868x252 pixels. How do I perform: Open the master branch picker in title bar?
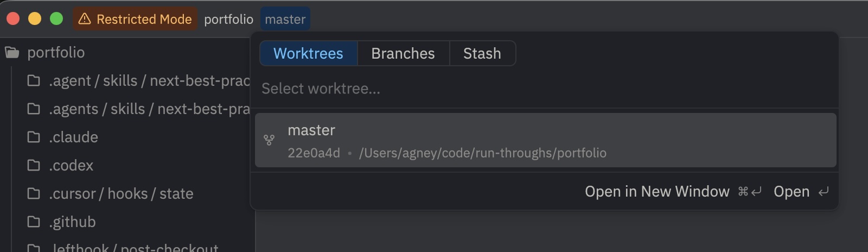pos(285,19)
